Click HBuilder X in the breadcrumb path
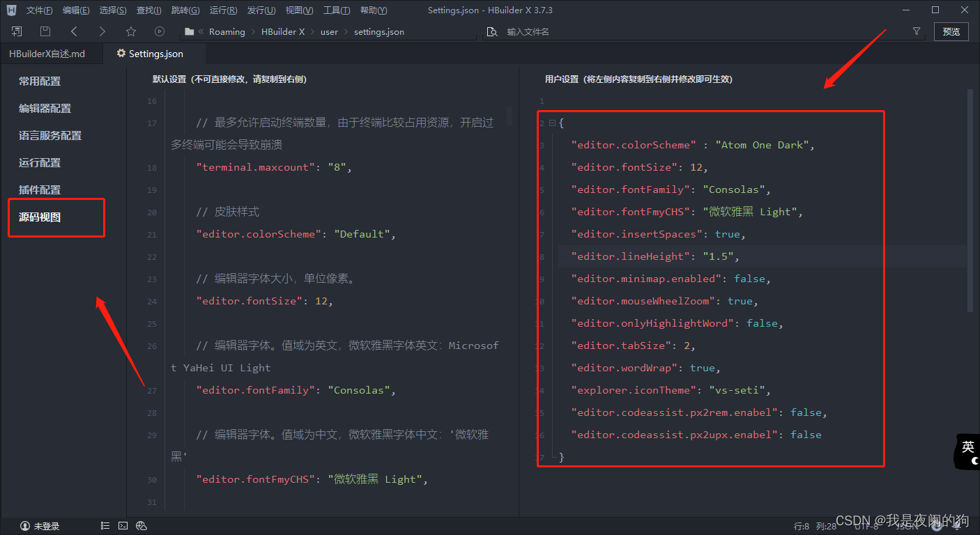980x535 pixels. tap(283, 31)
